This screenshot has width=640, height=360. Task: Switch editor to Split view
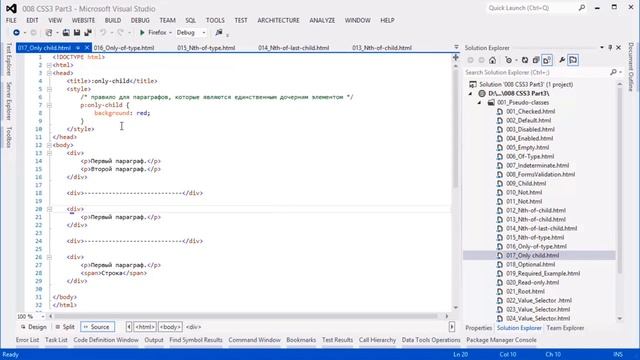click(x=65, y=327)
